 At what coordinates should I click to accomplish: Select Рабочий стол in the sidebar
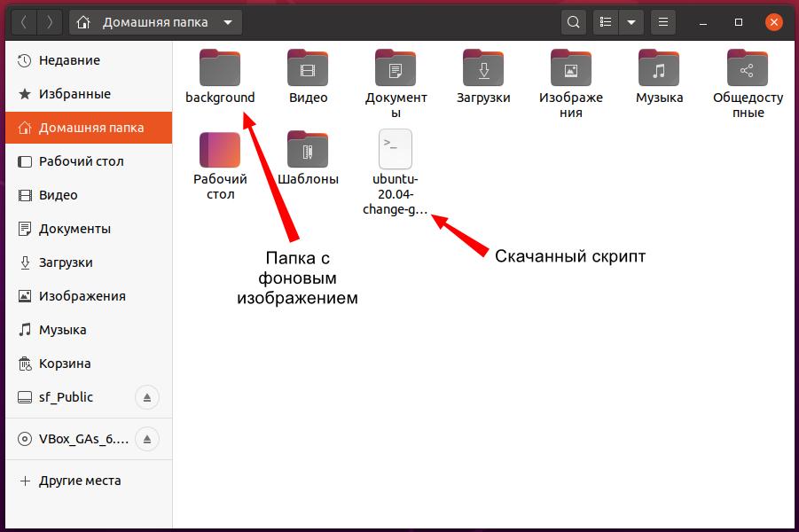coord(89,161)
